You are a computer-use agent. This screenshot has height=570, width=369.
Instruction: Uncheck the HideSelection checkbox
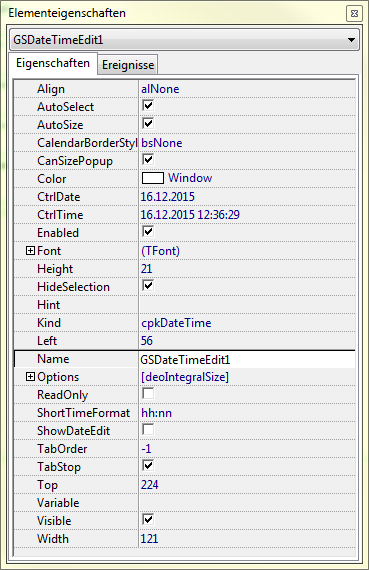tap(148, 285)
